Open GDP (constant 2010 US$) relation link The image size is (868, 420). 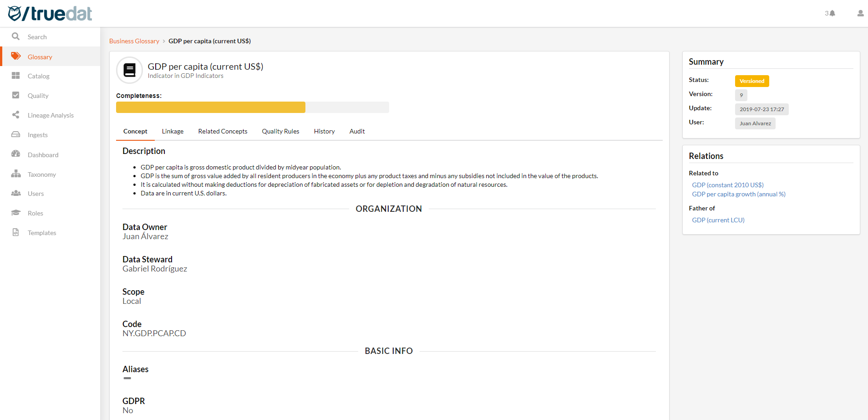point(727,185)
